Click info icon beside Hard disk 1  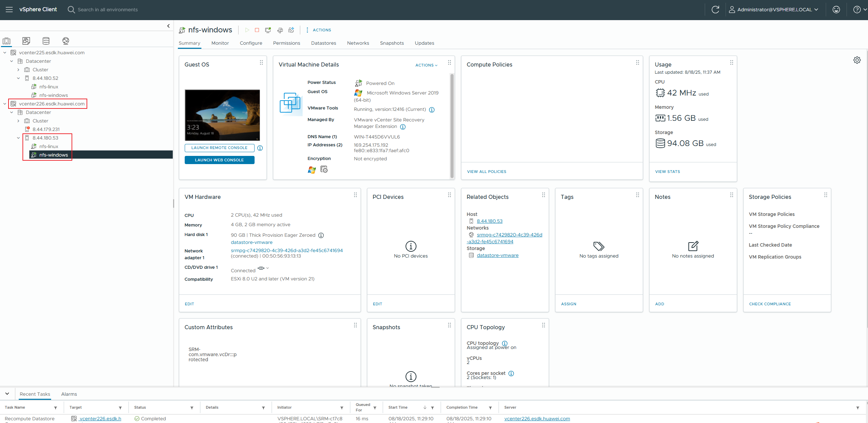[x=321, y=235]
